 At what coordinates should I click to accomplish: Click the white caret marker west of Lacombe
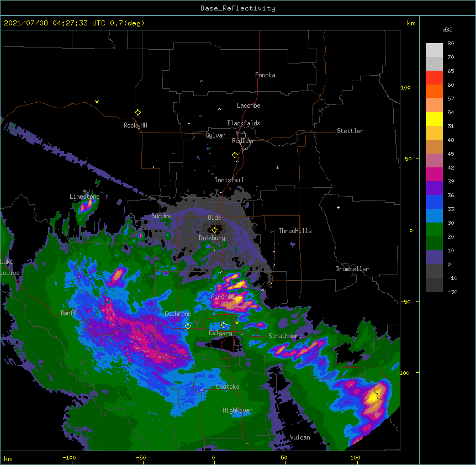pyautogui.click(x=219, y=109)
